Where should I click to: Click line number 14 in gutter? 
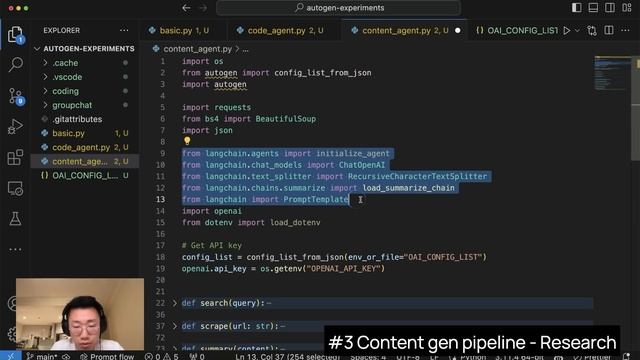[160, 211]
